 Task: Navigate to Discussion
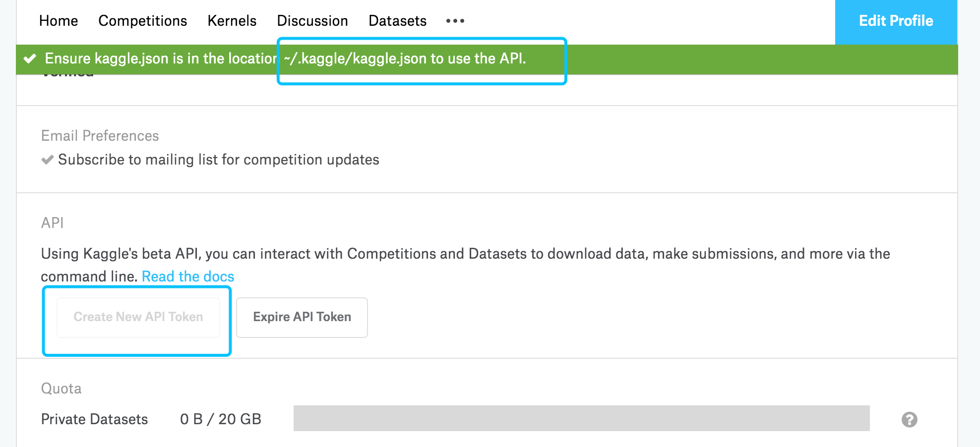312,21
